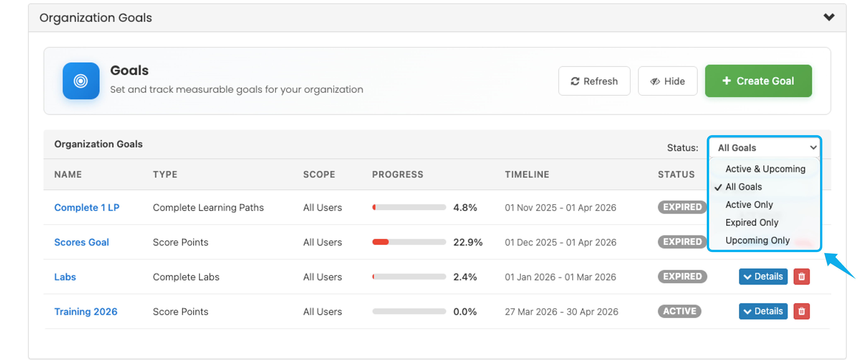The width and height of the screenshot is (868, 361).
Task: Pick Expired Only filter option
Action: point(752,223)
